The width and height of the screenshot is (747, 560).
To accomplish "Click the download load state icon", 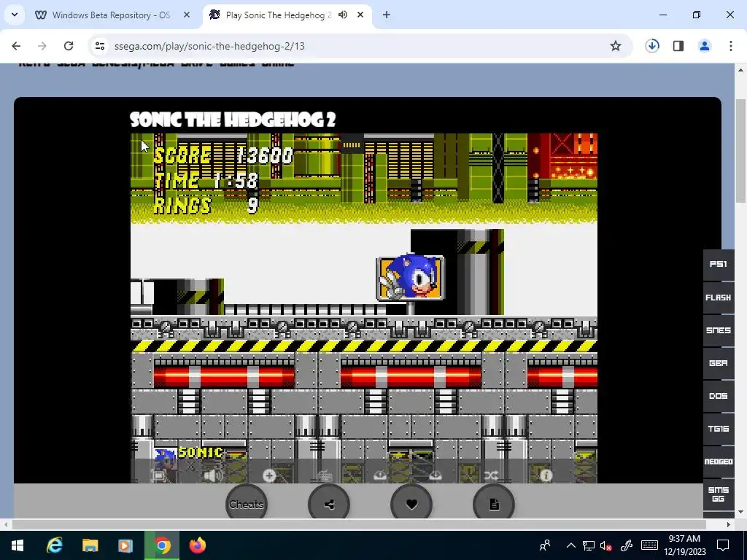I will 435,475.
